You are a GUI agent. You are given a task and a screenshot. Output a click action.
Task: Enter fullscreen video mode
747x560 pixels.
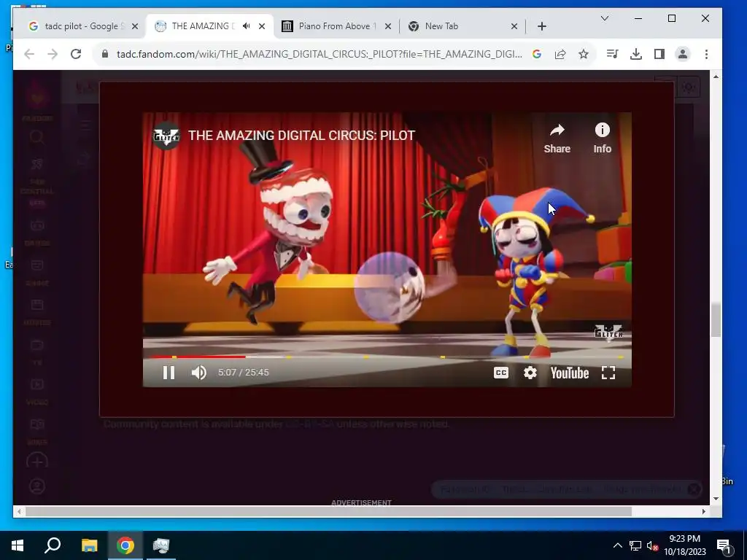(x=608, y=373)
